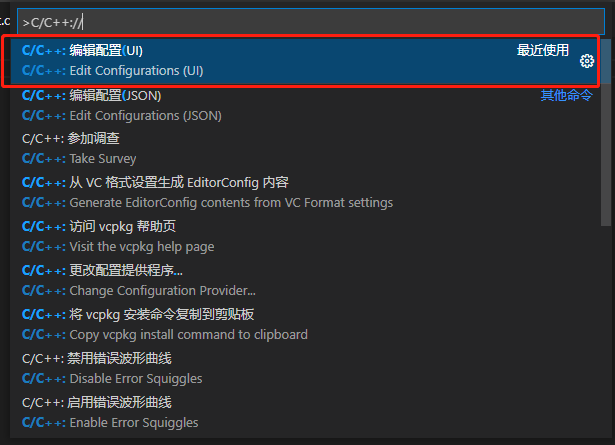The width and height of the screenshot is (615, 445).
Task: Select C/C++: Edit Configurations (UI) command
Action: tap(305, 61)
